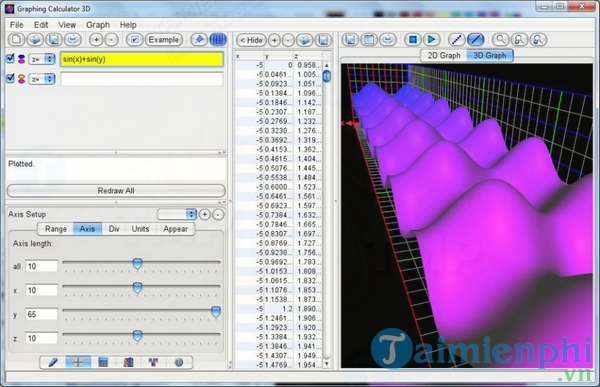
Task: Open the pencil equations panel icon at bottom
Action: point(53,362)
